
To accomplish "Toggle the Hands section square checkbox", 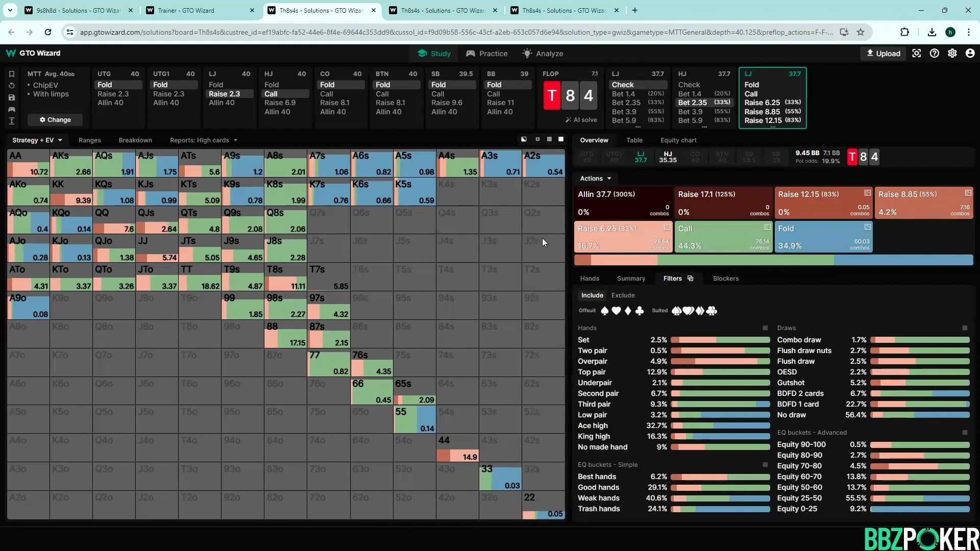I will [x=765, y=328].
